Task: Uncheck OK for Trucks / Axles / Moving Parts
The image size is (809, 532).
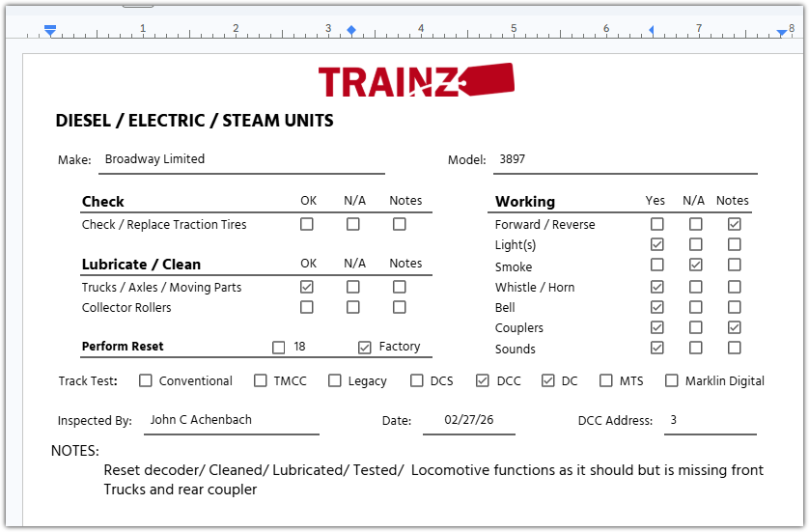Action: (307, 287)
